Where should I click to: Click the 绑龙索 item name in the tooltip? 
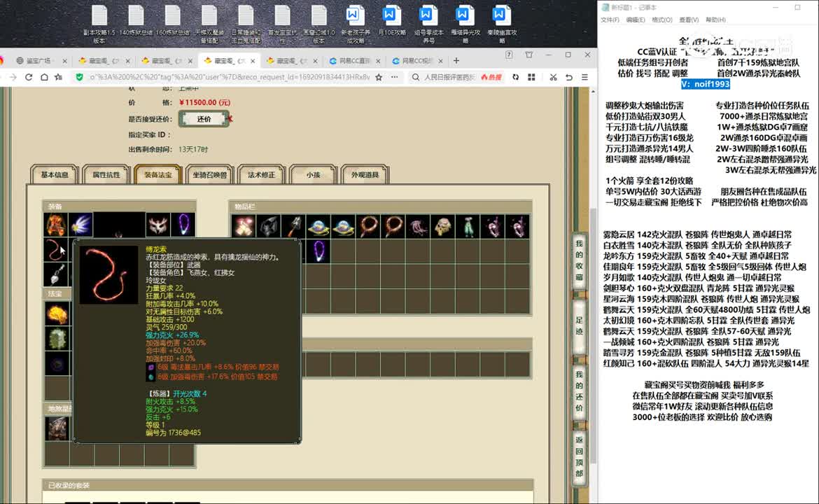(156, 250)
